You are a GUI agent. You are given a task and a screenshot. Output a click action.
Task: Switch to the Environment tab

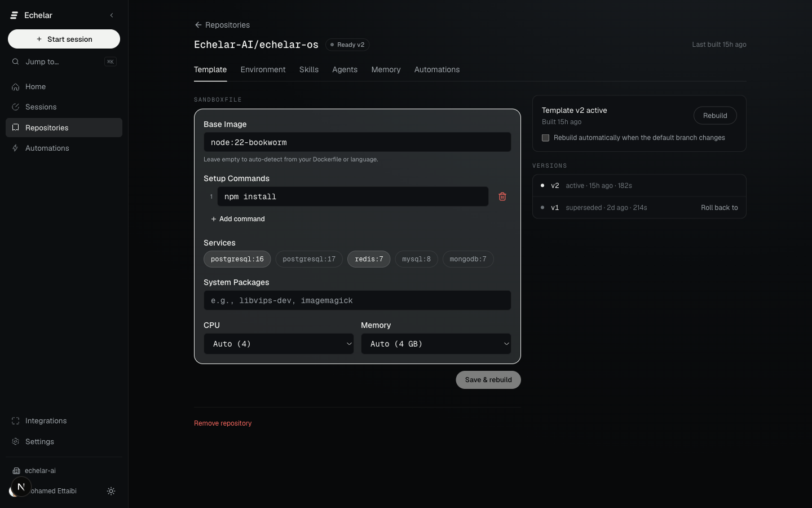click(263, 69)
